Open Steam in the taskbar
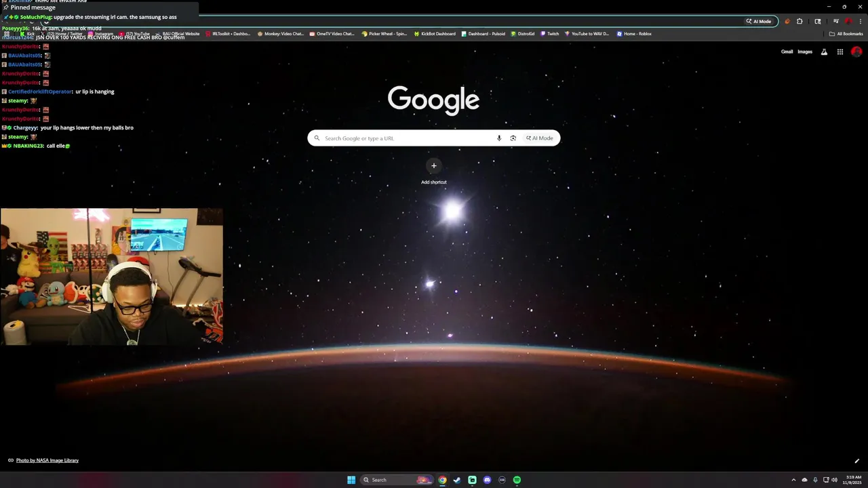 pyautogui.click(x=457, y=480)
